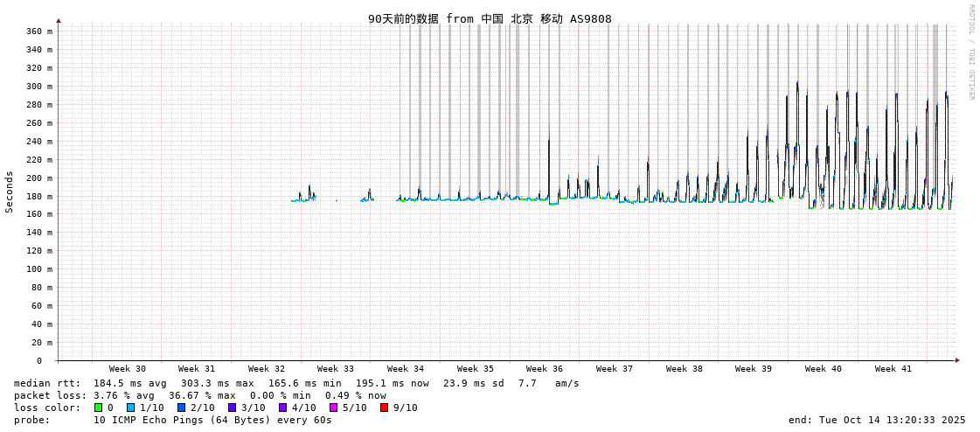Click the red 9/10 loss color swatch
The width and height of the screenshot is (980, 432).
click(x=384, y=408)
